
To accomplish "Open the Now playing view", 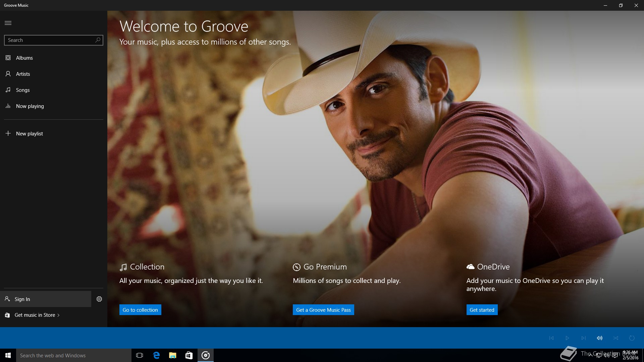I will coord(54,106).
